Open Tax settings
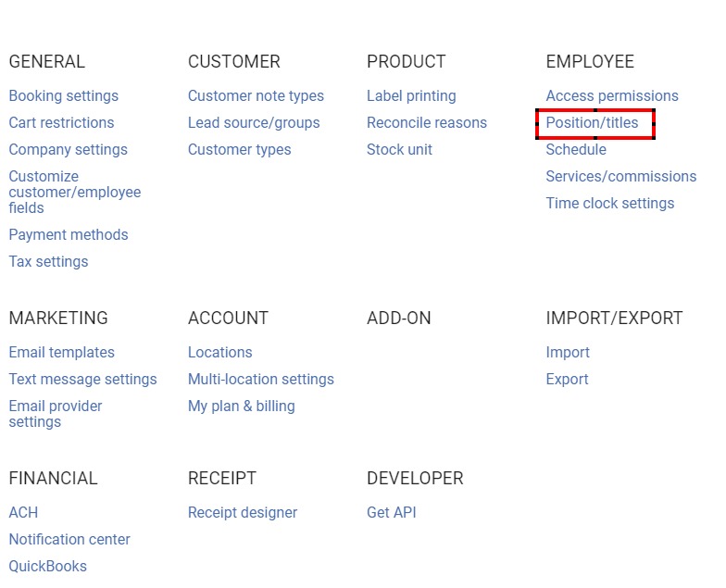 (48, 262)
